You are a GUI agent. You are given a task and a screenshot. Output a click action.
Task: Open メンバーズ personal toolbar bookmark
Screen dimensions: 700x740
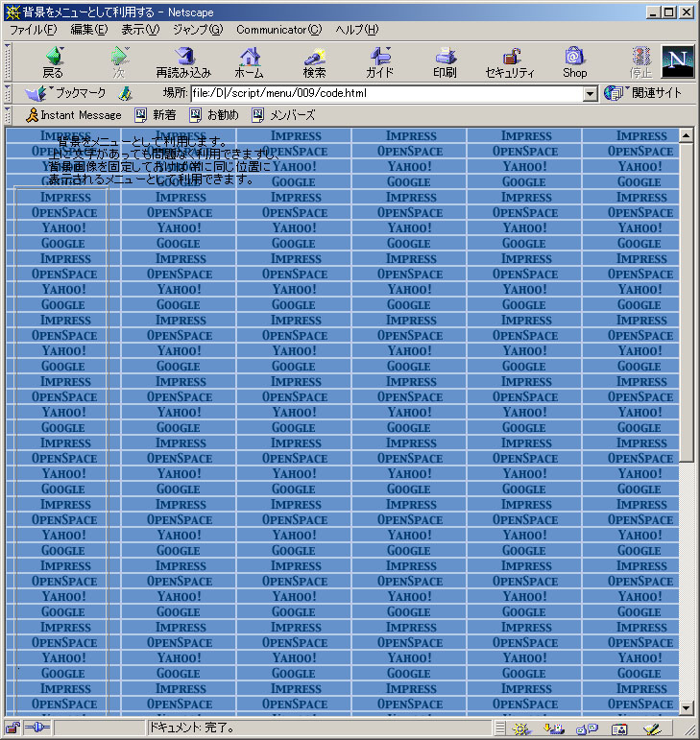[x=283, y=115]
